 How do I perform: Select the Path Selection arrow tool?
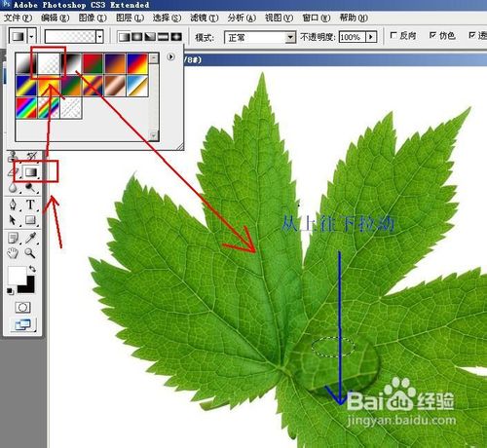click(x=13, y=220)
